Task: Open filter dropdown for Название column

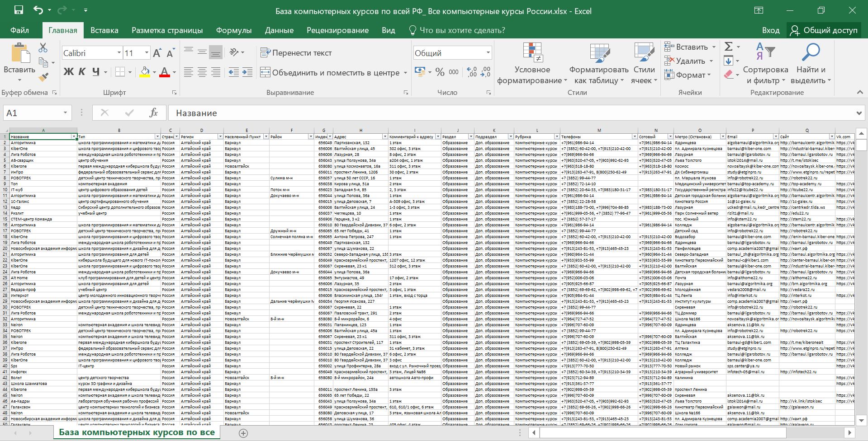Action: click(x=74, y=136)
